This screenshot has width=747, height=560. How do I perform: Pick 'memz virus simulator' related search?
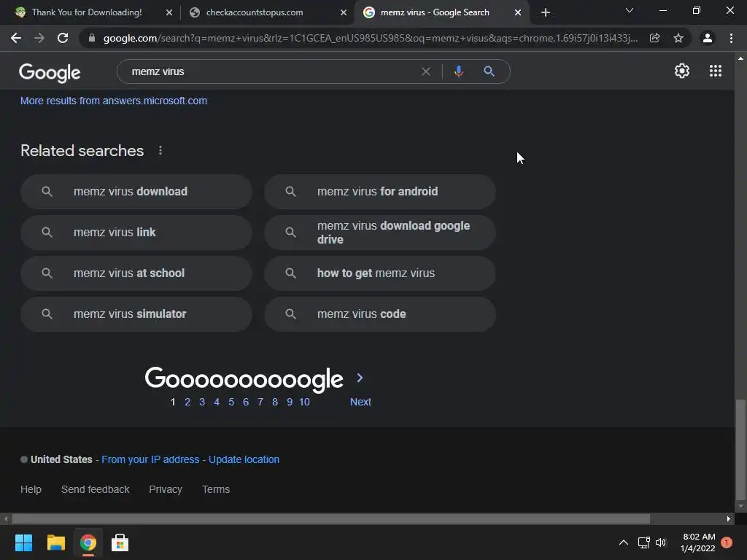pyautogui.click(x=136, y=314)
